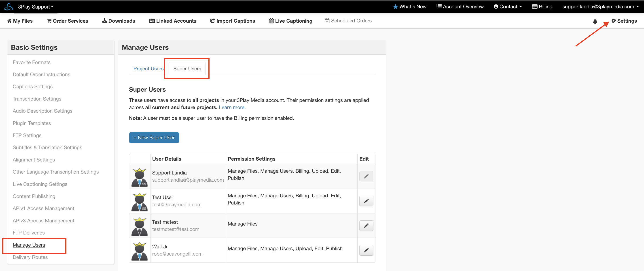The image size is (644, 271).
Task: Open Favorite Formats settings
Action: (32, 62)
